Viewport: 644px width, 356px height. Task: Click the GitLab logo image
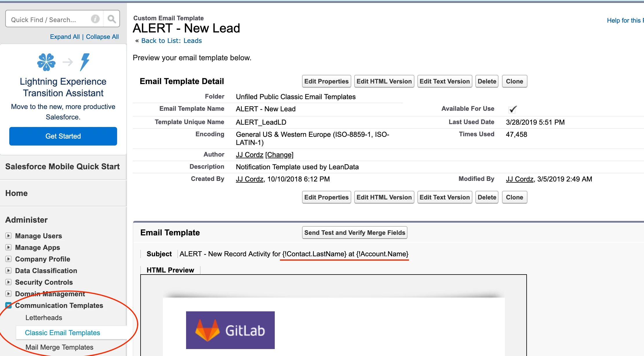tap(230, 330)
